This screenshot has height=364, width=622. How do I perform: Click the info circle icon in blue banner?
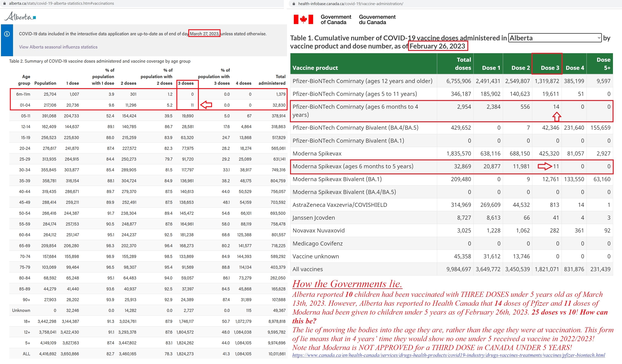coord(7,34)
